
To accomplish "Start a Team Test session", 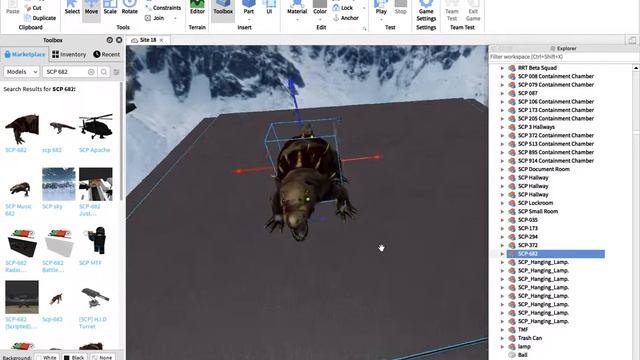I will point(451,11).
